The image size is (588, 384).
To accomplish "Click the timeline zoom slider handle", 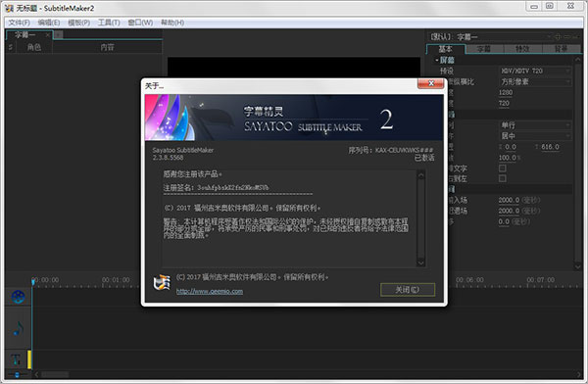I will click(x=17, y=374).
